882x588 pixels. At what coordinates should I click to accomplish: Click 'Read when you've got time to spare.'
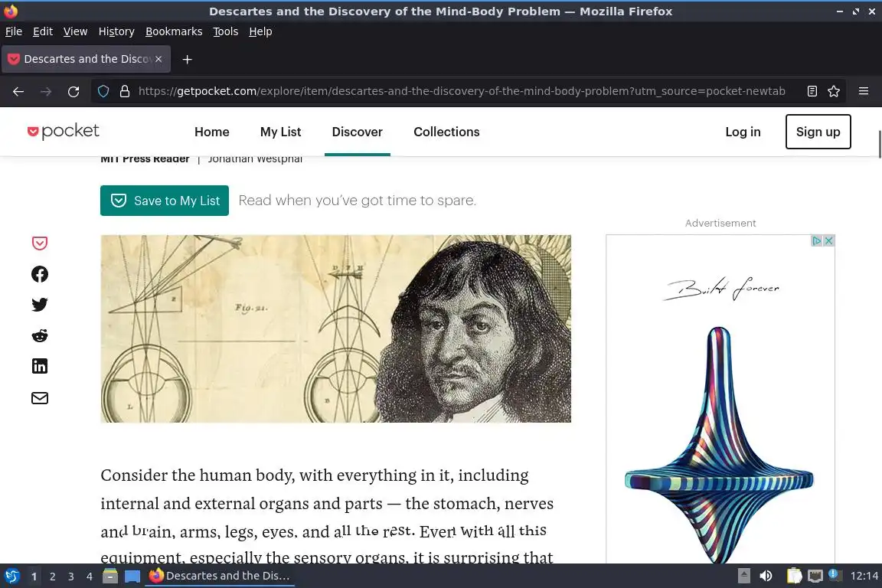358,201
